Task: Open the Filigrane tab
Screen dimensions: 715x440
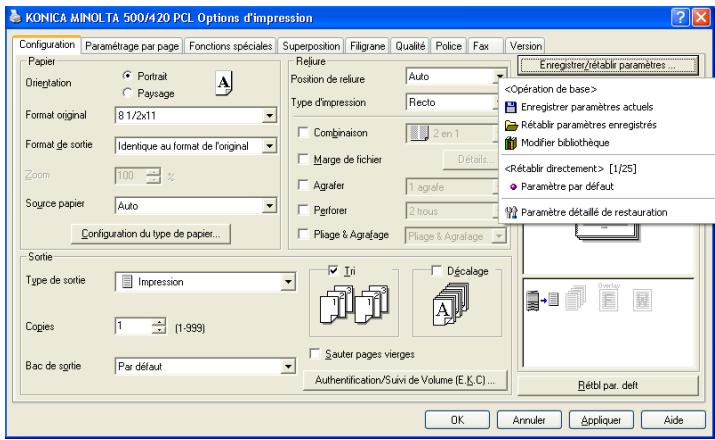Action: pyautogui.click(x=368, y=47)
